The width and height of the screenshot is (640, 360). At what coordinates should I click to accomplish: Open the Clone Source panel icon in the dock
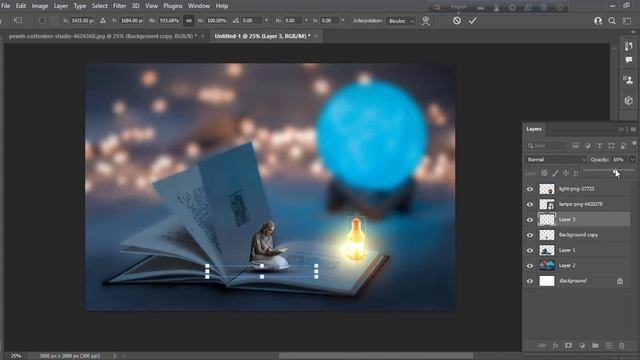click(x=629, y=80)
